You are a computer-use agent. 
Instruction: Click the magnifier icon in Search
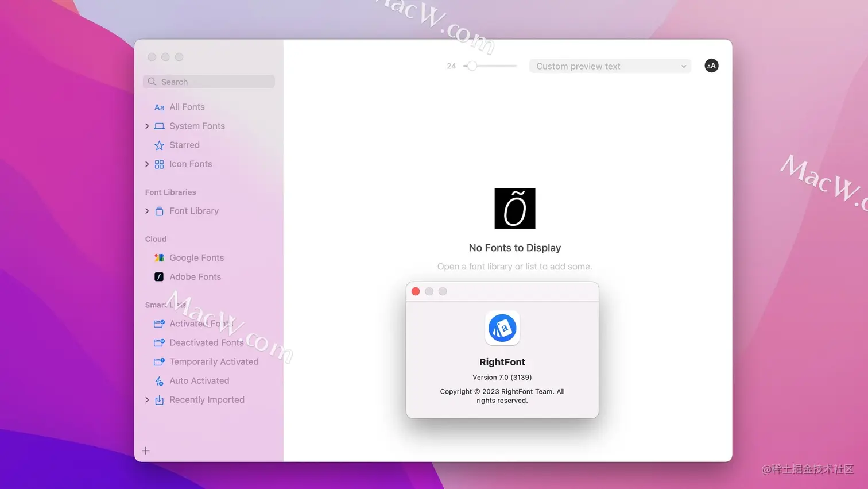[x=152, y=82]
